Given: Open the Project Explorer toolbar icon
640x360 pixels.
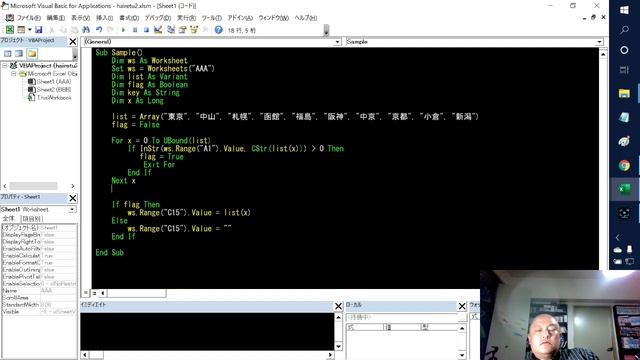Looking at the screenshot, I should pos(171,29).
